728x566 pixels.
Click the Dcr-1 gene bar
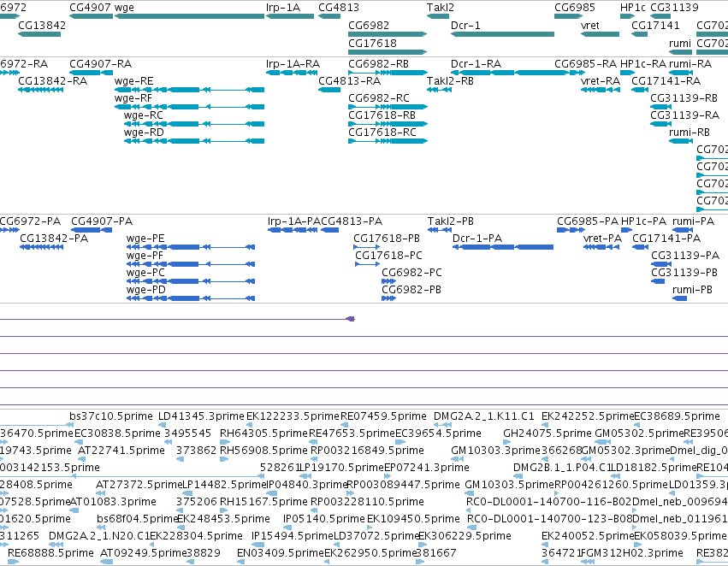pyautogui.click(x=502, y=34)
